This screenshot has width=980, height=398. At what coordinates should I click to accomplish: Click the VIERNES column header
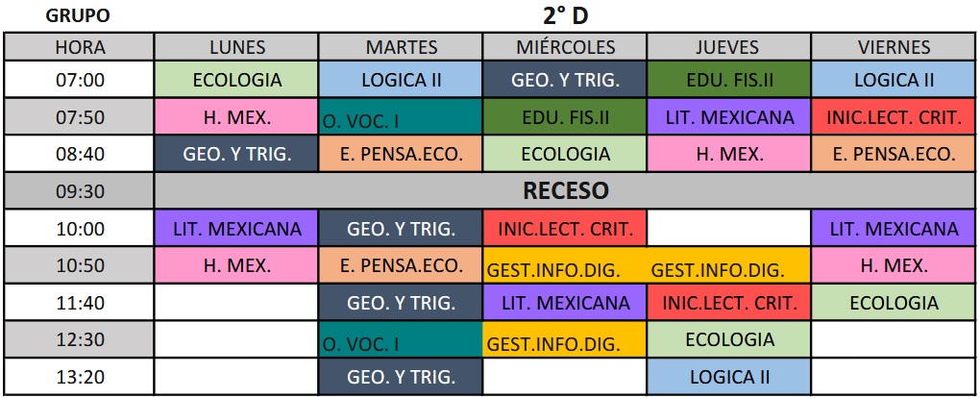coord(894,47)
